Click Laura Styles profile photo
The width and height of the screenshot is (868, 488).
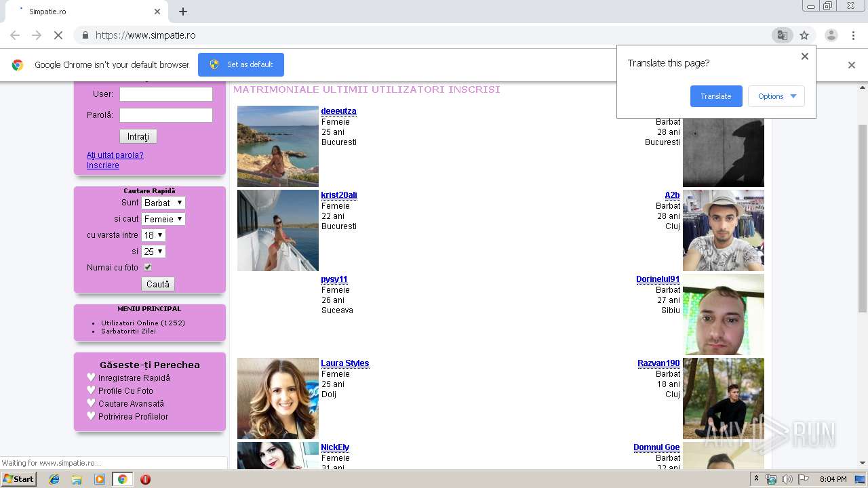pos(278,399)
